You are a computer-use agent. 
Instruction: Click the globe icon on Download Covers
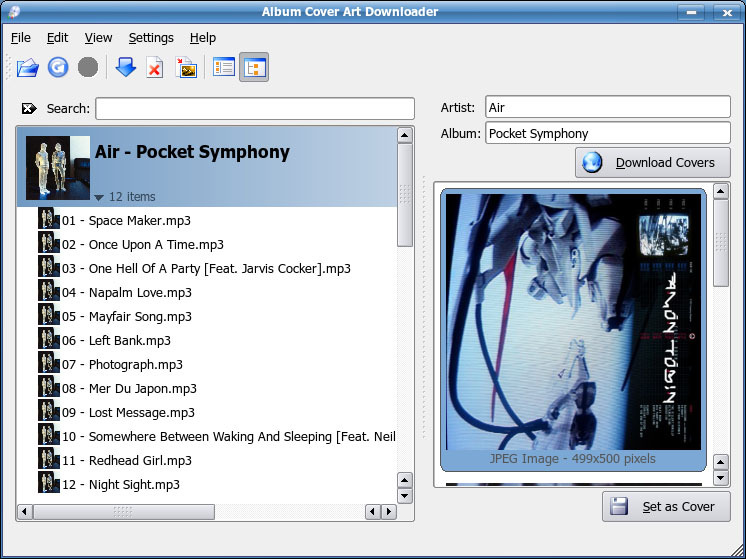592,163
